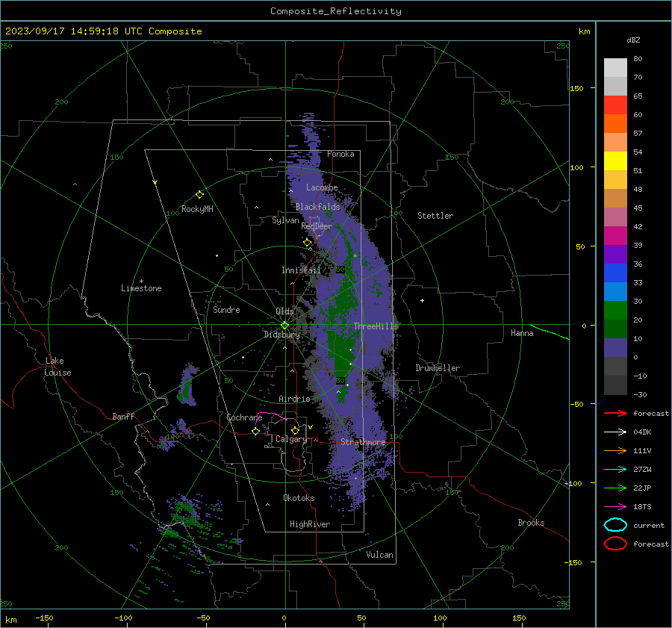Click the Airdrie city label
The width and height of the screenshot is (672, 628).
pos(294,399)
